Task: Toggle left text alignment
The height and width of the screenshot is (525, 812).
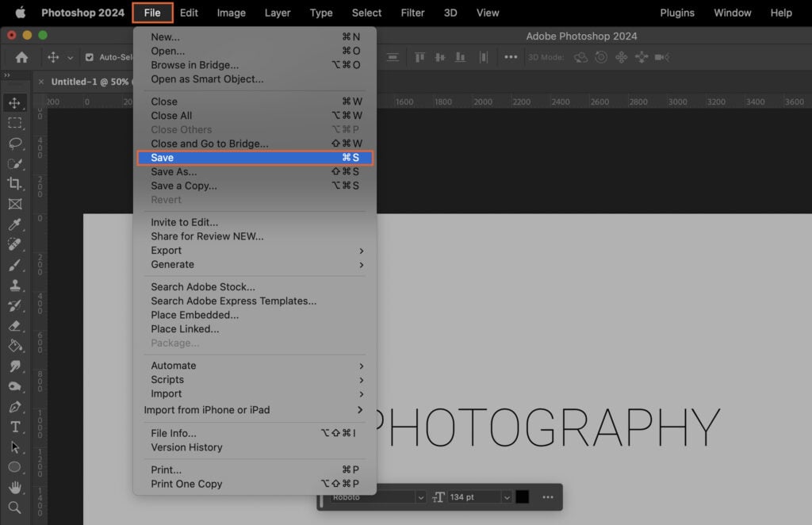Action: (419, 56)
